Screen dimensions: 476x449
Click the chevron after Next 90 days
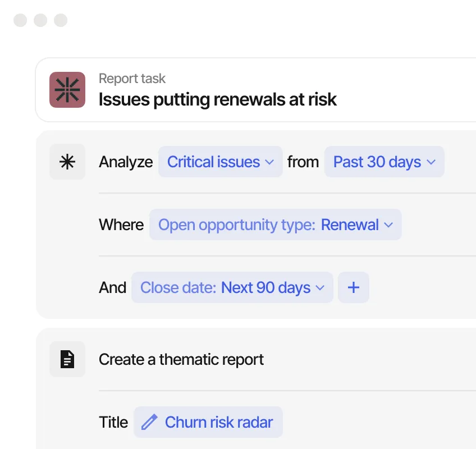click(x=320, y=288)
